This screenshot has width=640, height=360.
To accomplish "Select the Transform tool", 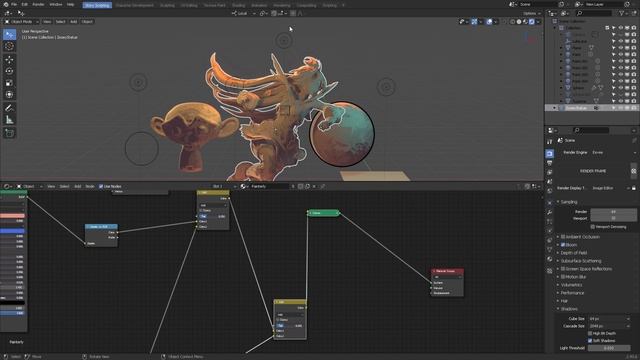I will pos(9,95).
